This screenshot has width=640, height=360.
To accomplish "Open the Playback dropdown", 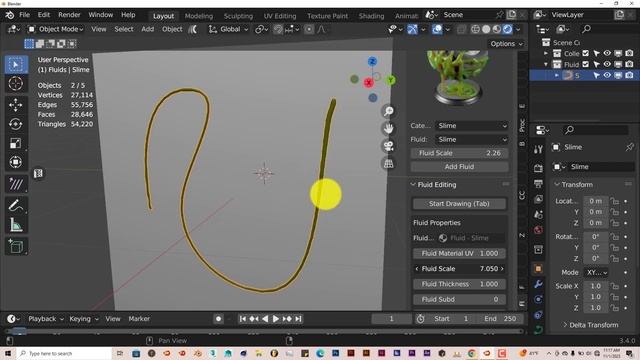I will click(x=46, y=319).
